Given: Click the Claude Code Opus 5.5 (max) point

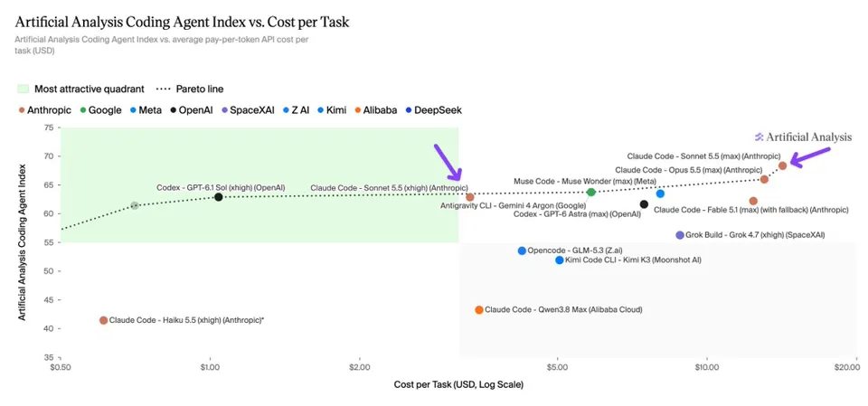Looking at the screenshot, I should (x=765, y=179).
